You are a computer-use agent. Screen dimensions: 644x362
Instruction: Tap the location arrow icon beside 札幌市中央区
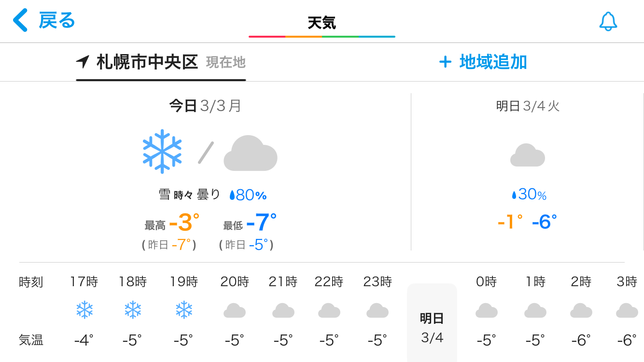click(83, 62)
